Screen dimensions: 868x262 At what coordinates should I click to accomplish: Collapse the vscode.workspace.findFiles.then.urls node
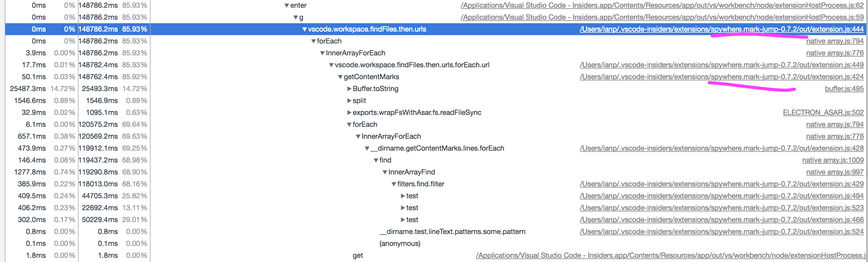point(304,29)
